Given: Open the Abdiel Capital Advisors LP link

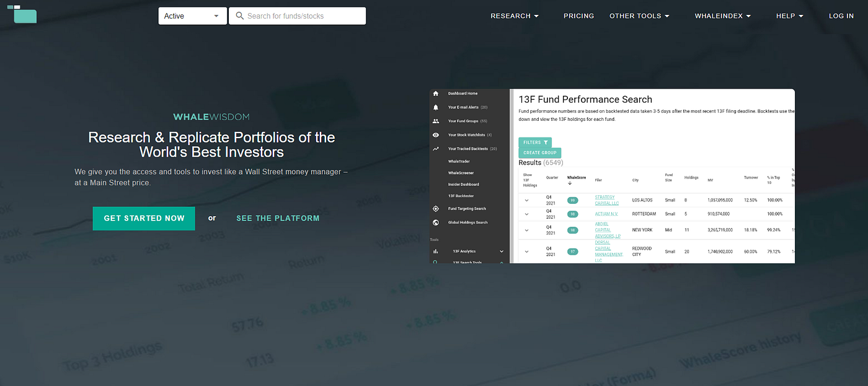Looking at the screenshot, I should point(608,229).
